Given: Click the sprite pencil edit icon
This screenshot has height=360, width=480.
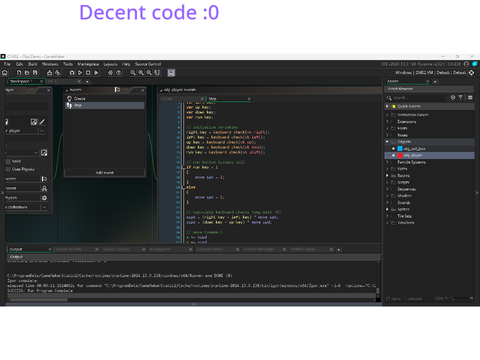Looking at the screenshot, I should pos(42,122).
